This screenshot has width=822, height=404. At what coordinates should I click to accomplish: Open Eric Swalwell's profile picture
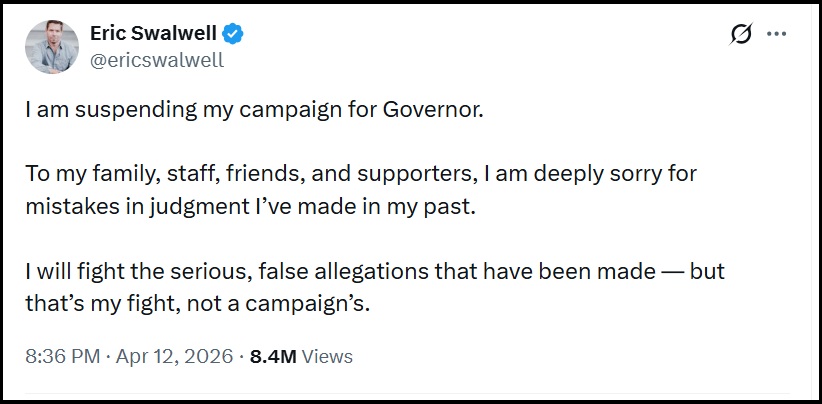point(52,47)
